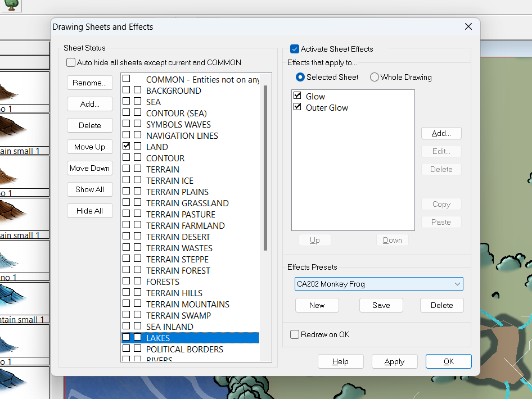Uncheck Activate Sheet Effects
The width and height of the screenshot is (532, 399).
point(295,49)
